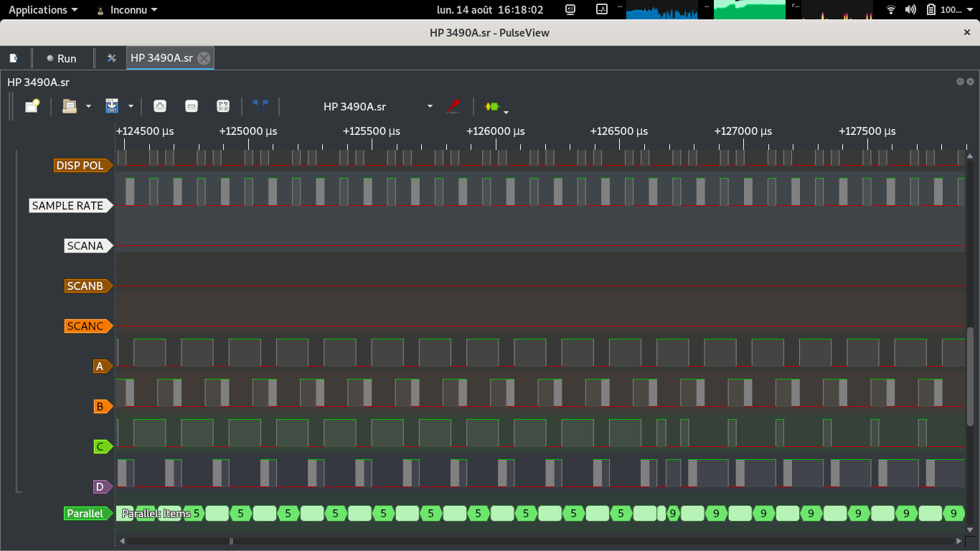Select the DISP POL channel label
Viewport: 980px width, 551px height.
click(83, 166)
